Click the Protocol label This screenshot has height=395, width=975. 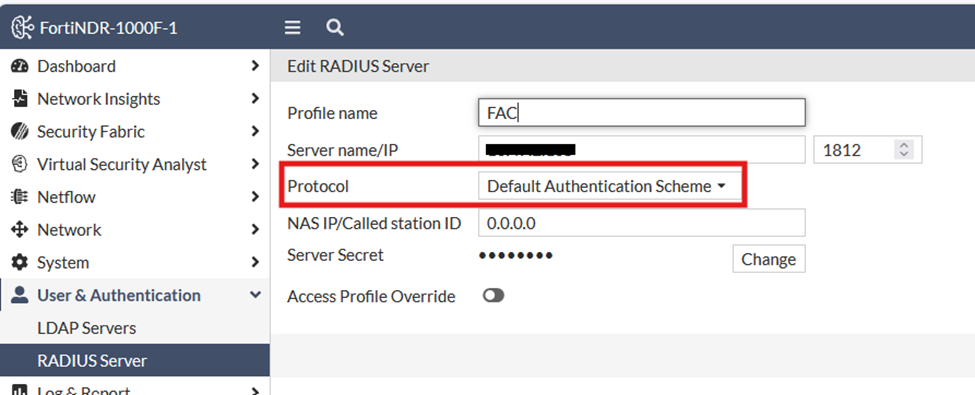[318, 186]
